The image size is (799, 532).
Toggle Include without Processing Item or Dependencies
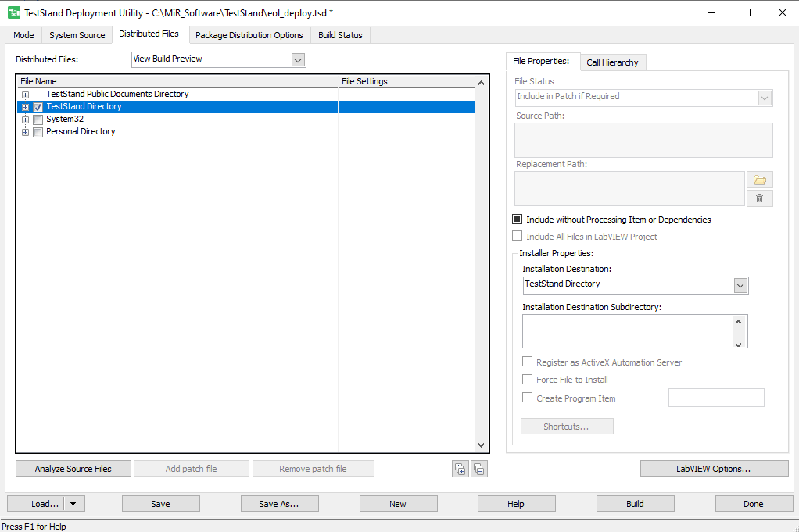click(x=518, y=220)
